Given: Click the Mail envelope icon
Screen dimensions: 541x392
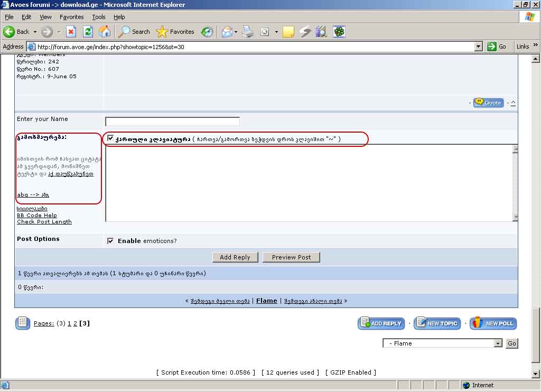Looking at the screenshot, I should click(227, 32).
